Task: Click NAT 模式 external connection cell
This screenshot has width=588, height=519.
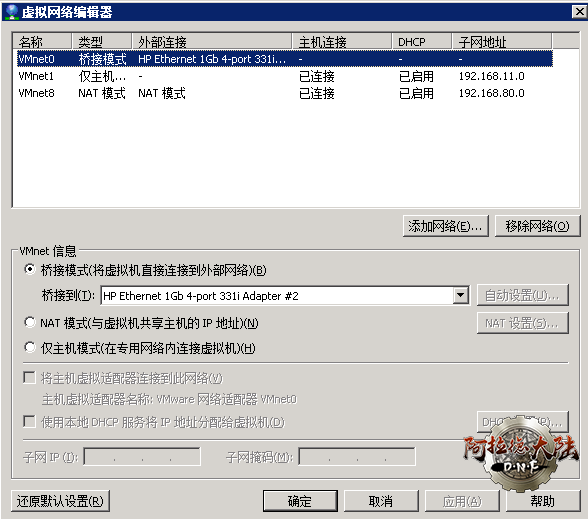Action: [162, 93]
